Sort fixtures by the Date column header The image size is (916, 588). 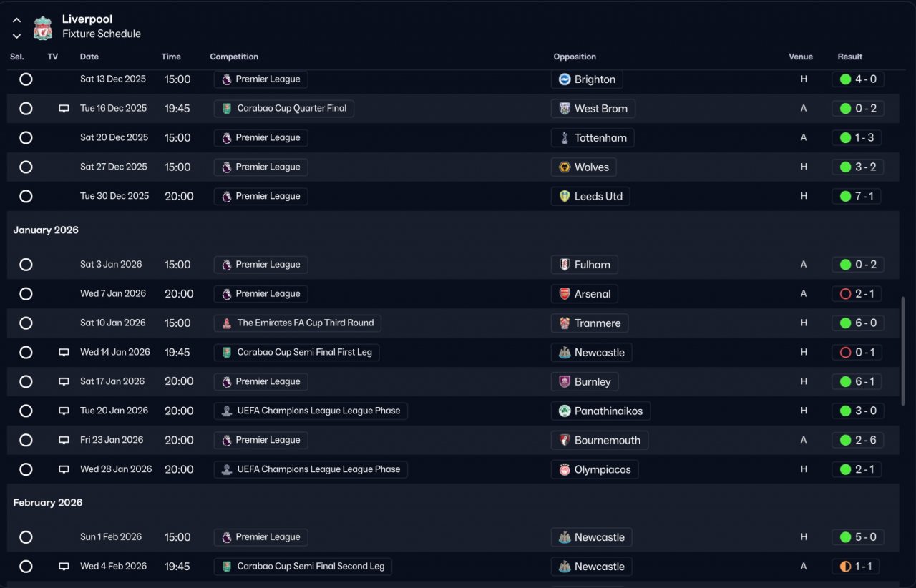89,57
